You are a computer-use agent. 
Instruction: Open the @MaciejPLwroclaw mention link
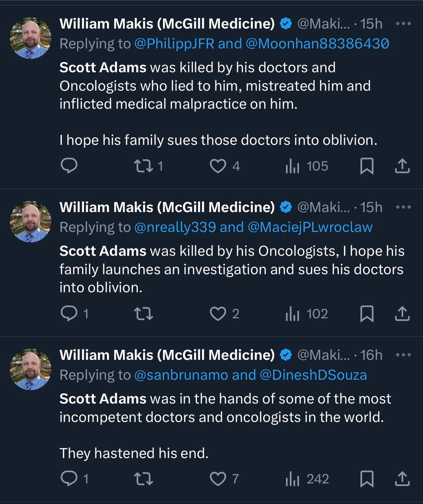pyautogui.click(x=310, y=227)
